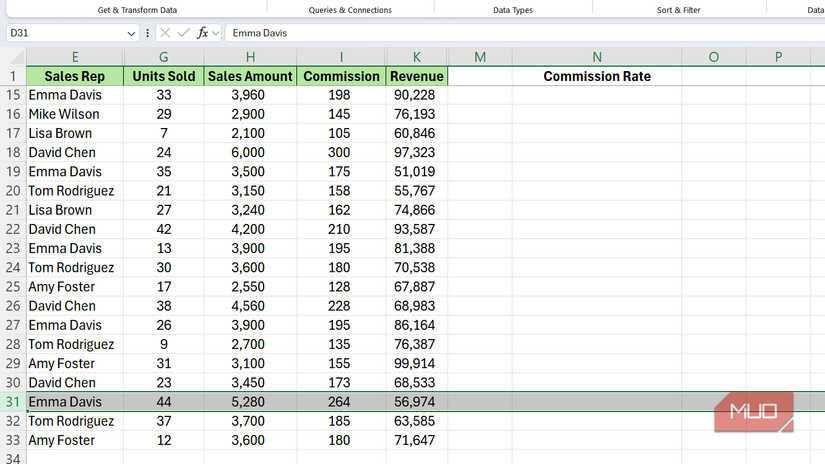Select column K header

(x=417, y=57)
